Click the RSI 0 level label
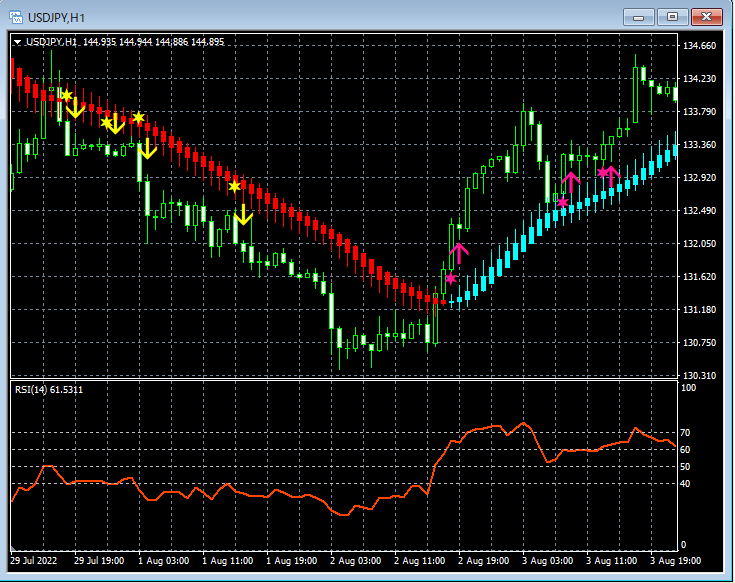This screenshot has height=583, width=735. (x=683, y=545)
